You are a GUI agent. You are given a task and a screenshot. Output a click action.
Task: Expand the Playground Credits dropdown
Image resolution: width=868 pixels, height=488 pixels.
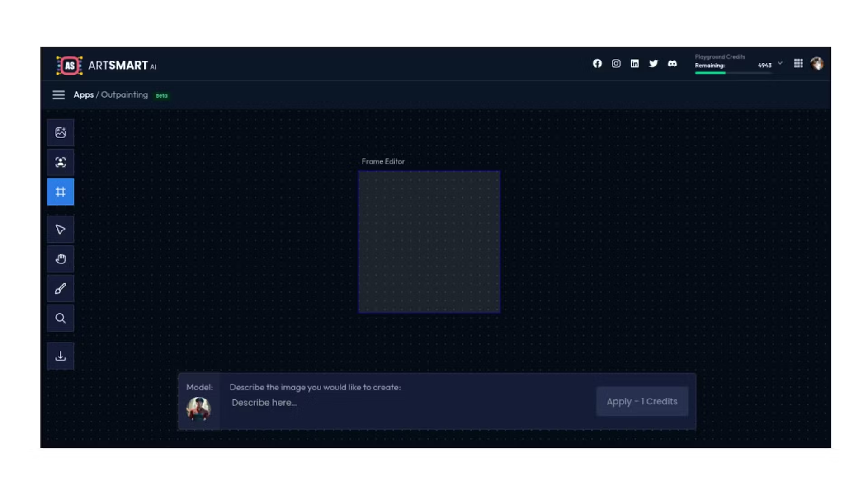(x=780, y=63)
